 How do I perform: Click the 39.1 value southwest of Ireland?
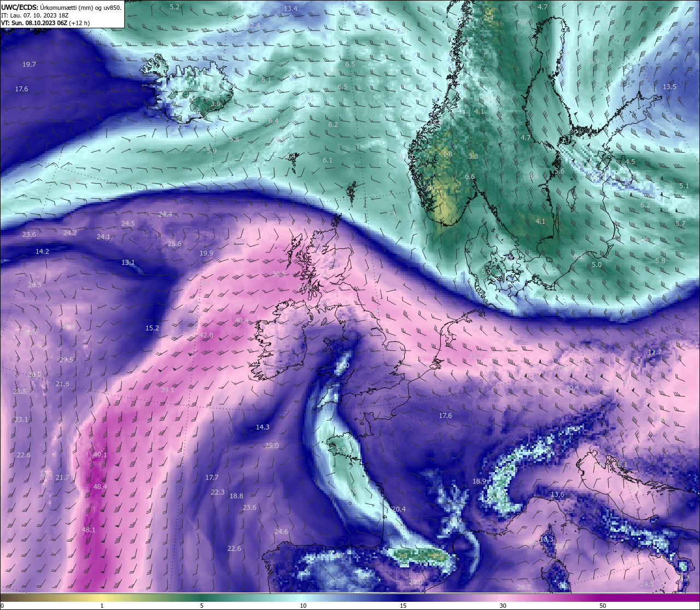pyautogui.click(x=167, y=390)
